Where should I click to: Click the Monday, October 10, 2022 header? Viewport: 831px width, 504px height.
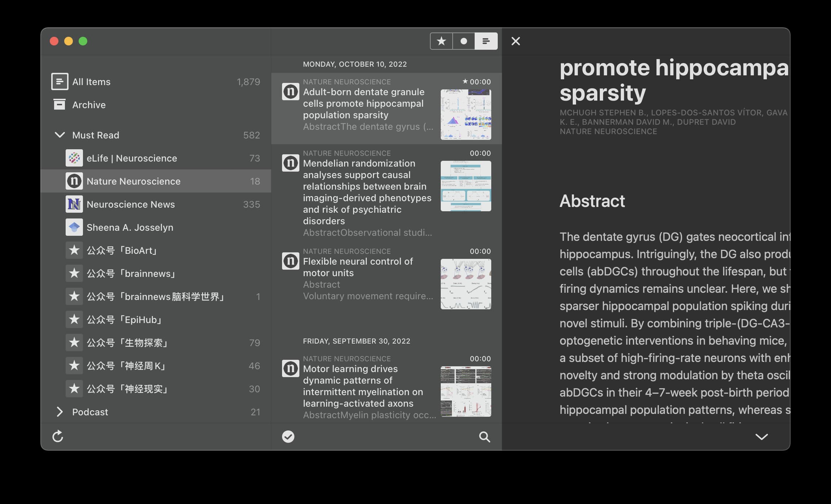click(355, 64)
